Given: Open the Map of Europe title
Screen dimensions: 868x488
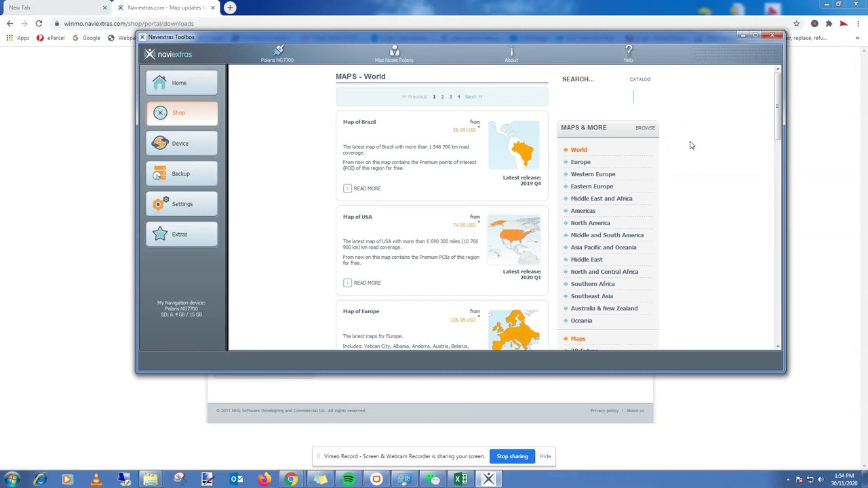Looking at the screenshot, I should pos(361,311).
